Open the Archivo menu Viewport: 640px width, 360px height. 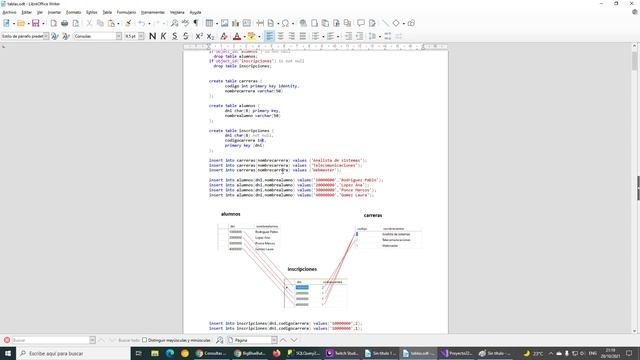9,12
